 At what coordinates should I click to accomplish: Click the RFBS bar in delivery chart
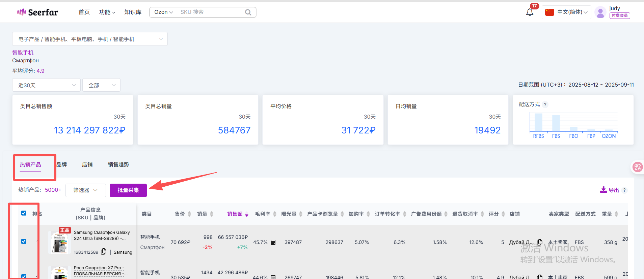click(538, 122)
